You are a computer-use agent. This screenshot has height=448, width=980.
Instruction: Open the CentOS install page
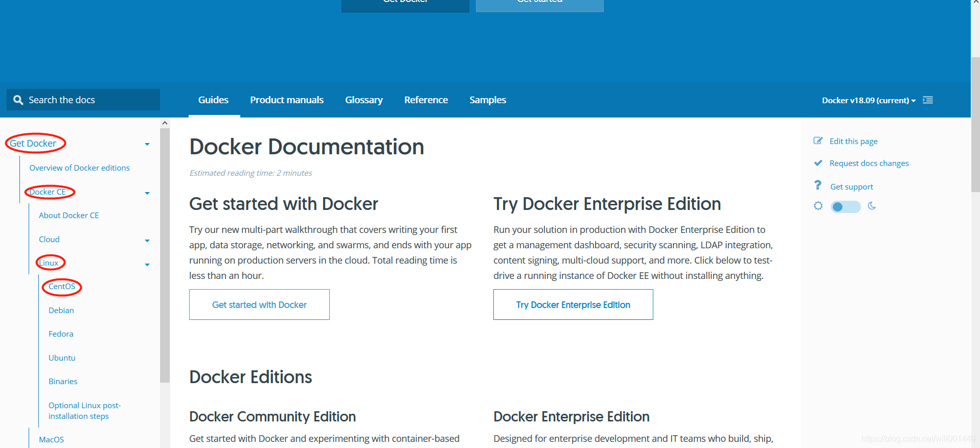(62, 286)
